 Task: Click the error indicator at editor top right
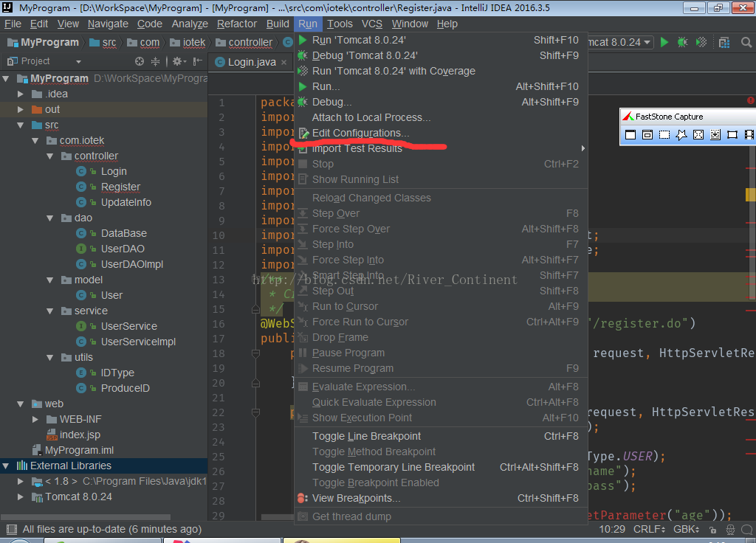[751, 100]
